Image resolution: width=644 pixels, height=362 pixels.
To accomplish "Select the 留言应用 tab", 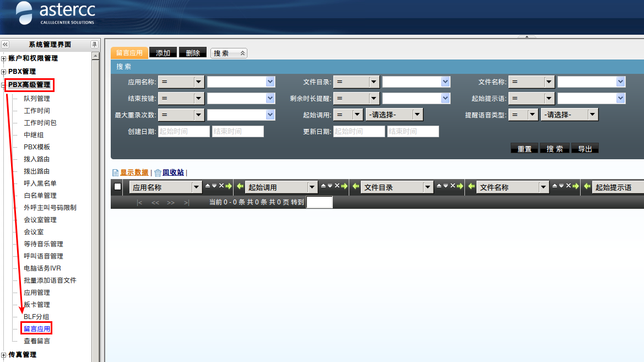I will 129,53.
